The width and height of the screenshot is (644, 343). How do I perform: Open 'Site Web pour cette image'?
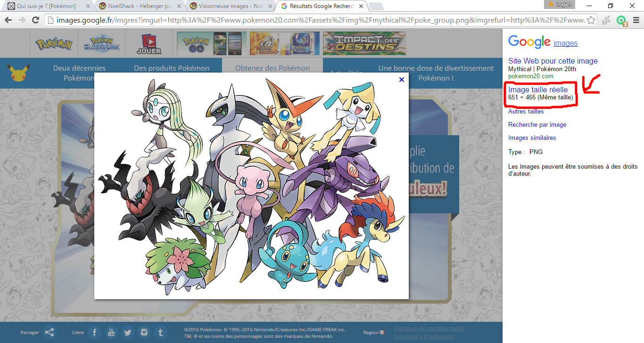click(553, 61)
